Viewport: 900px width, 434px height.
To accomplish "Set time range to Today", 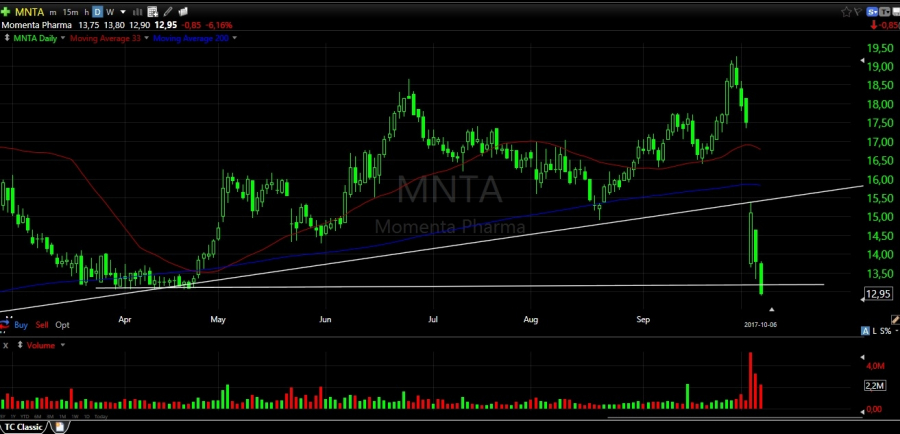I will coord(100,416).
